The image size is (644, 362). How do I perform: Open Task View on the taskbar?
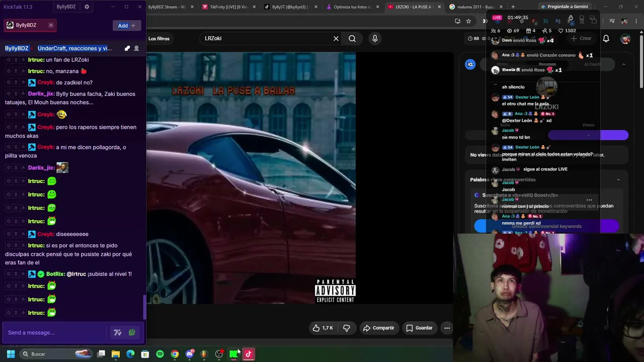[x=101, y=354]
